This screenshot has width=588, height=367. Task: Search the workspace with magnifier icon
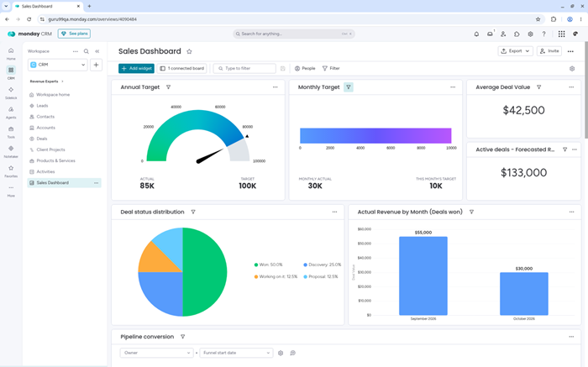pos(87,51)
